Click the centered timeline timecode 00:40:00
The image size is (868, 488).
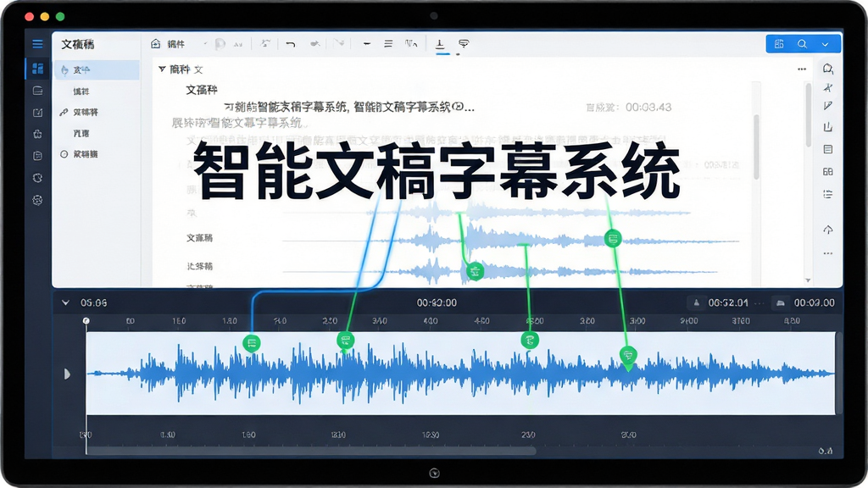click(x=437, y=302)
